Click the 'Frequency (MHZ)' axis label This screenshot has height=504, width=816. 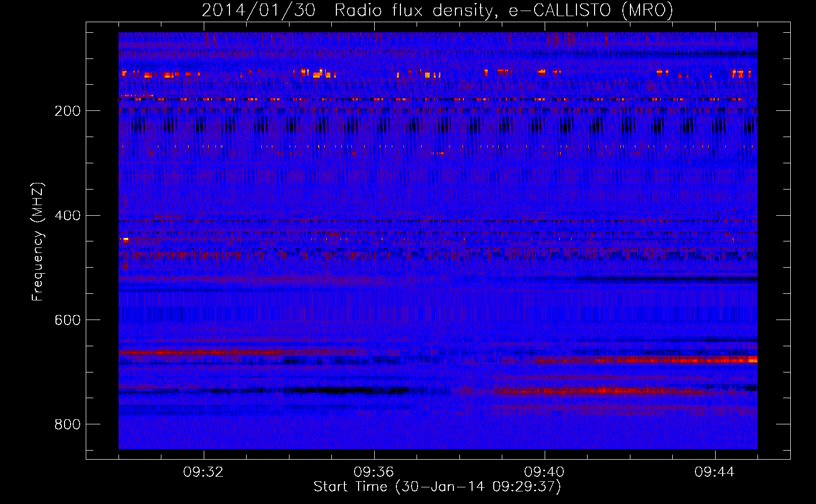pyautogui.click(x=37, y=241)
